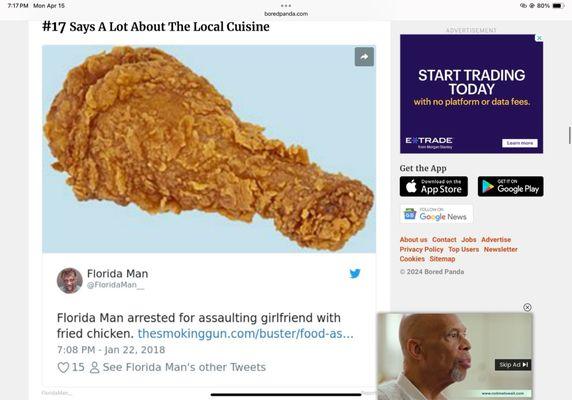This screenshot has height=400, width=572.
Task: Click the share arrow icon on chicken image
Action: [364, 57]
